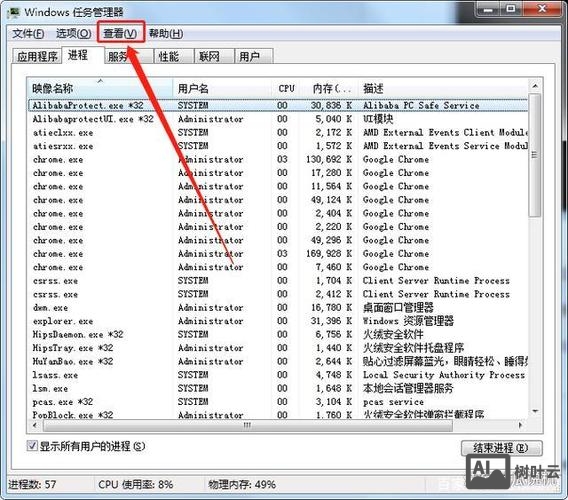
Task: Sort by 内存 column header
Action: point(330,88)
